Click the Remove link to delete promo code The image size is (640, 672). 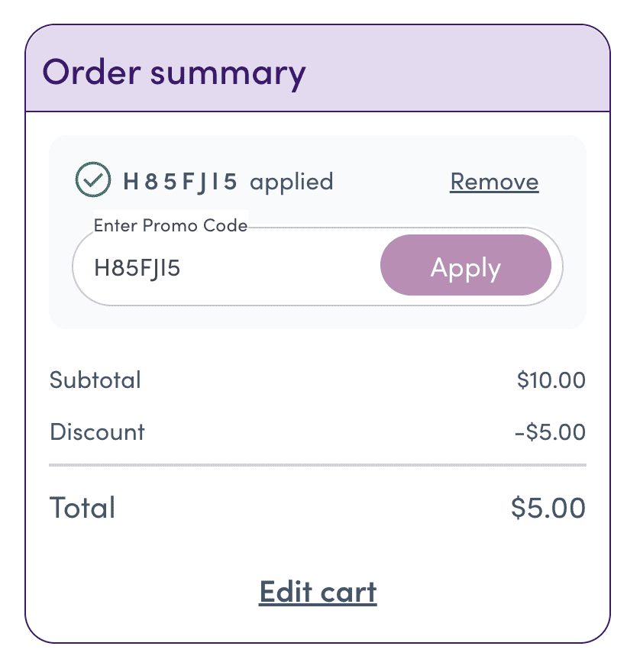(493, 182)
